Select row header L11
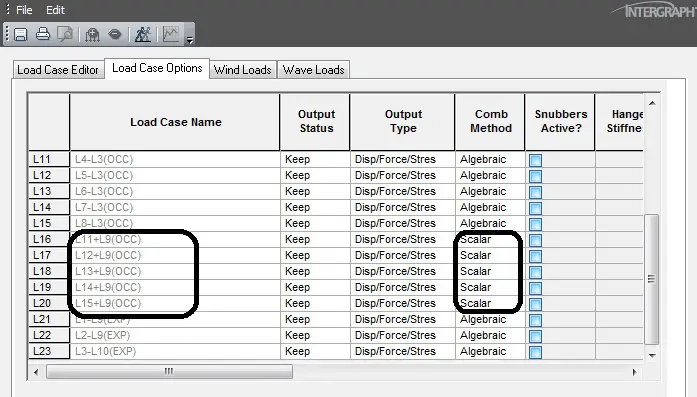This screenshot has width=697, height=397. click(49, 159)
